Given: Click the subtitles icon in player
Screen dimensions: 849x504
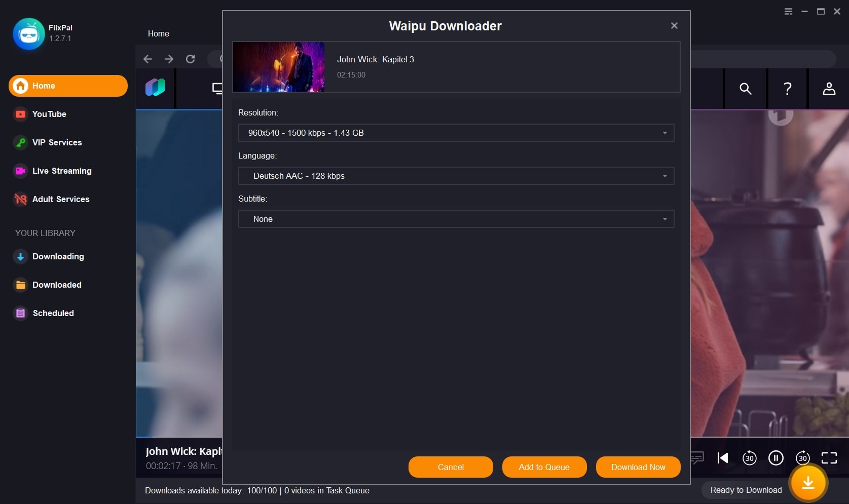Looking at the screenshot, I should click(697, 458).
